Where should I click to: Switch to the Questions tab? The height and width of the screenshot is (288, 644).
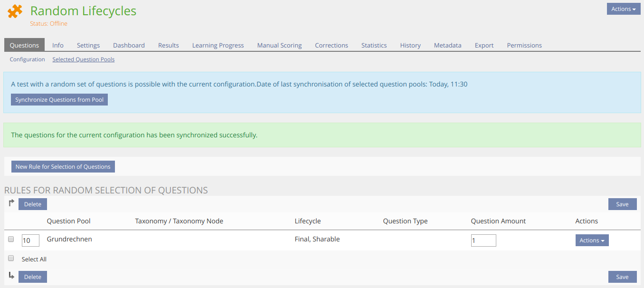point(24,45)
